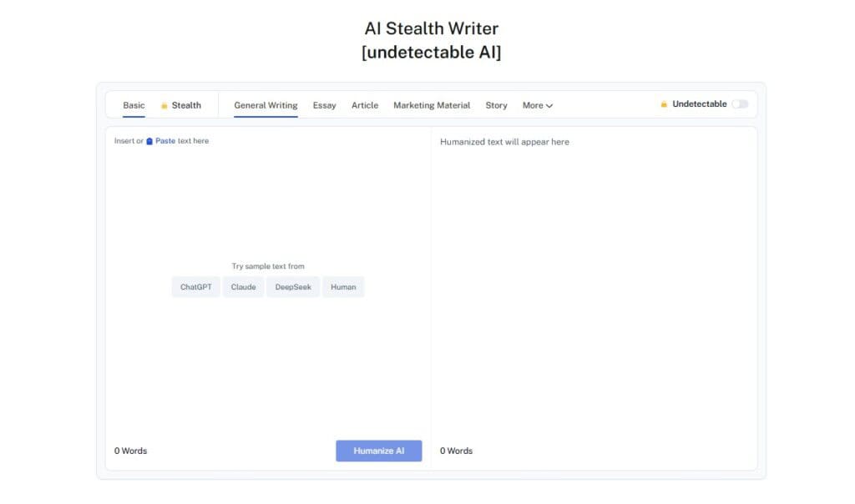Click the clipboard Paste icon
Screen dimensions: 855x504
point(149,142)
